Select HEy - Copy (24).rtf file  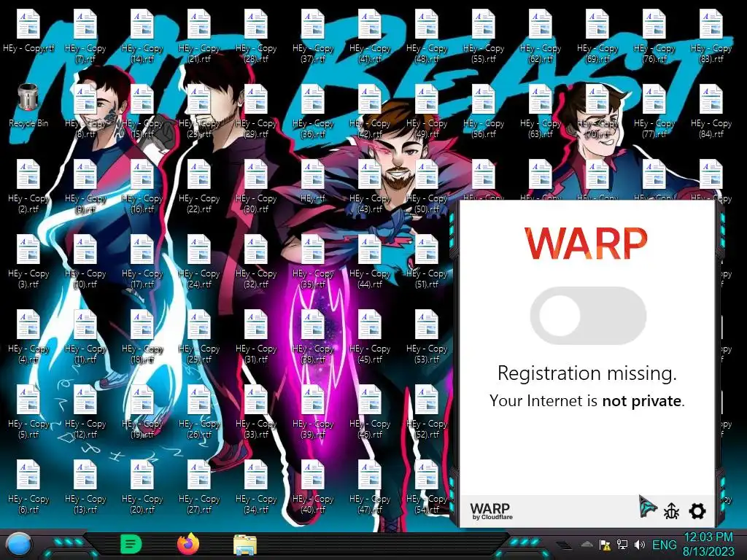pos(199,261)
